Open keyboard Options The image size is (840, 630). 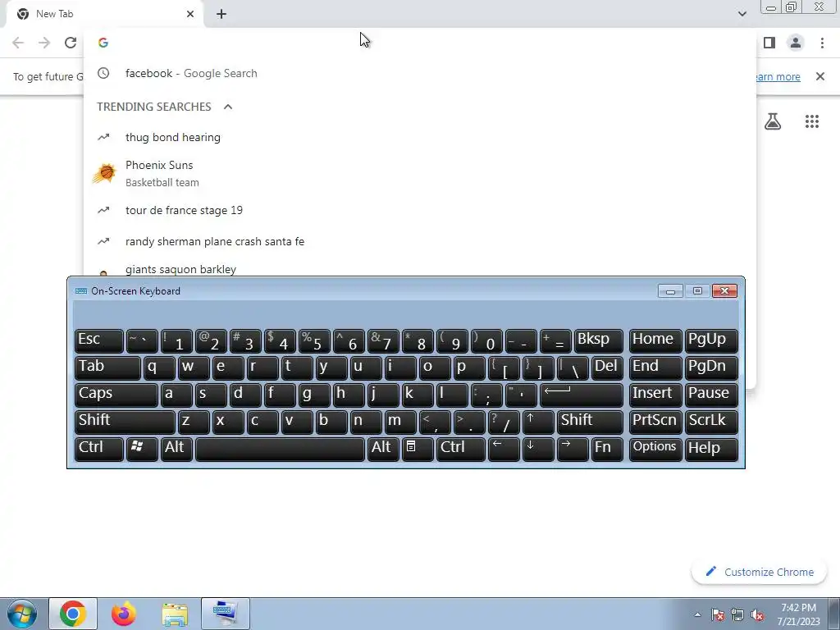tap(655, 449)
